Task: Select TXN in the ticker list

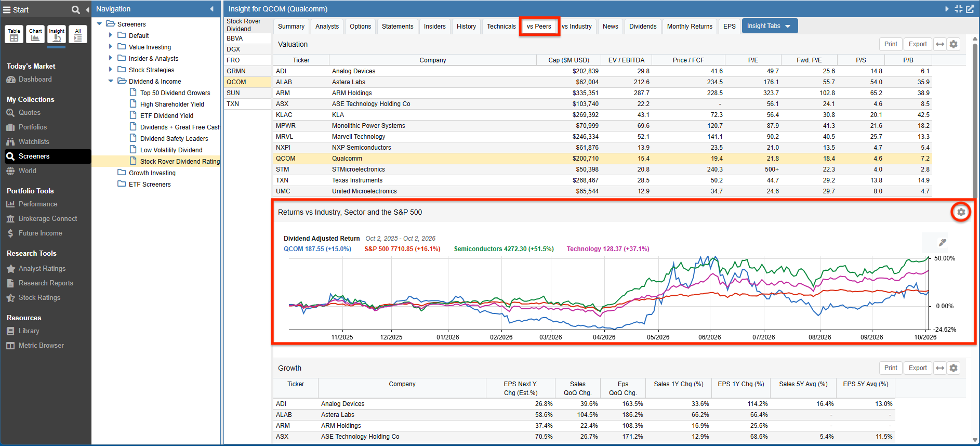Action: pyautogui.click(x=248, y=104)
